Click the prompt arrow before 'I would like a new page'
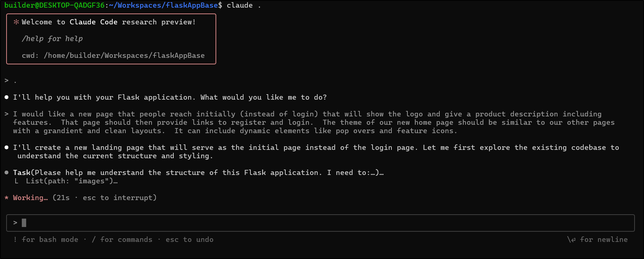The width and height of the screenshot is (644, 259). point(7,114)
